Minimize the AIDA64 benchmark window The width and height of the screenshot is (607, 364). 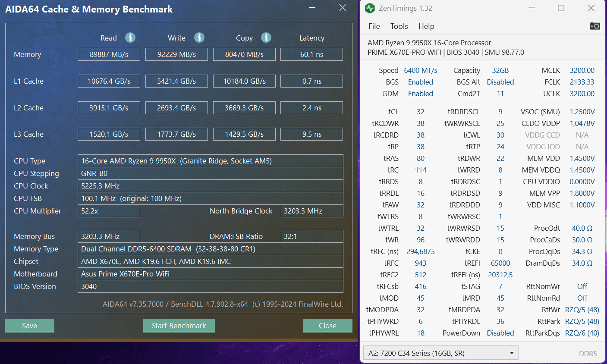[x=312, y=8]
